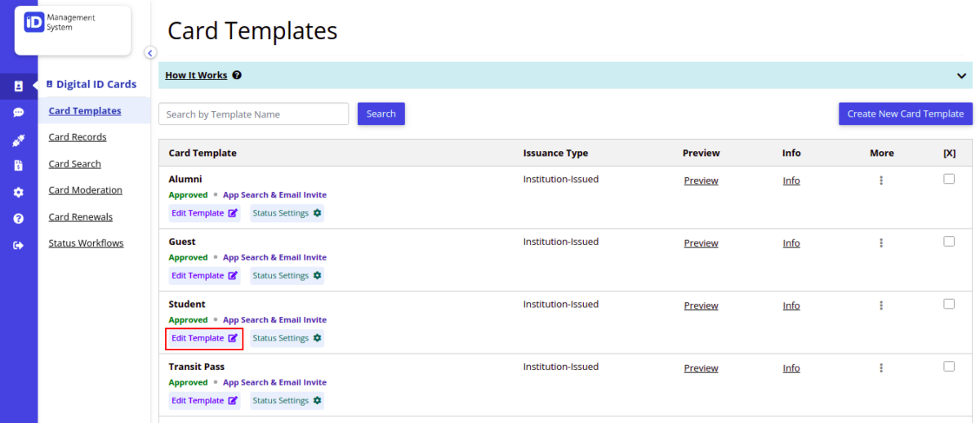Navigate to Status Workflows

point(86,243)
